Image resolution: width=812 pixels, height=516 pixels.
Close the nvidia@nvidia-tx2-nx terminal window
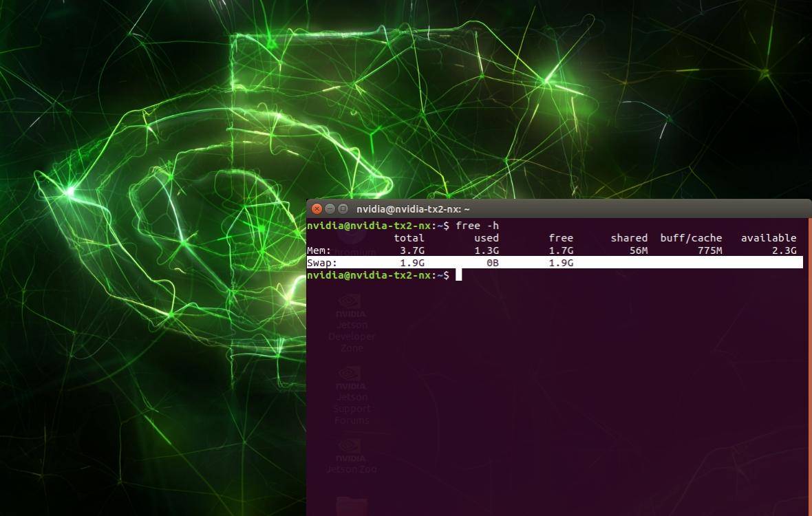[317, 209]
